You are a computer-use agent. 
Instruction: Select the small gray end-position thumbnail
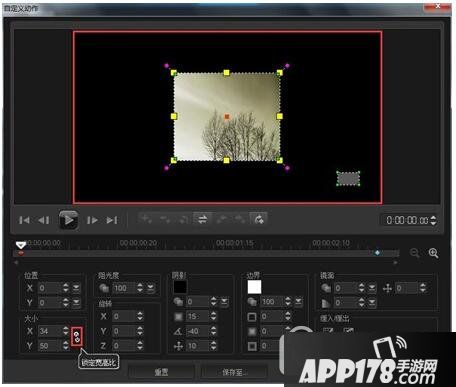pos(348,179)
